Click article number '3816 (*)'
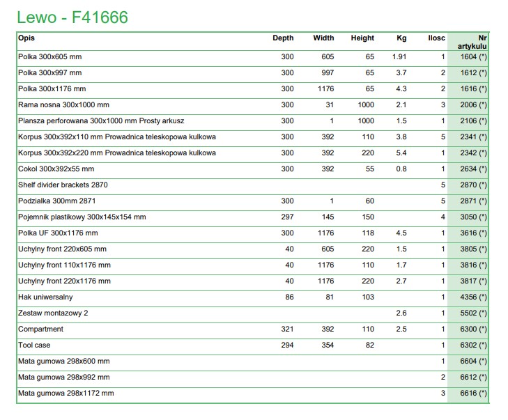Image resolution: width=508 pixels, height=420 pixels. (474, 265)
